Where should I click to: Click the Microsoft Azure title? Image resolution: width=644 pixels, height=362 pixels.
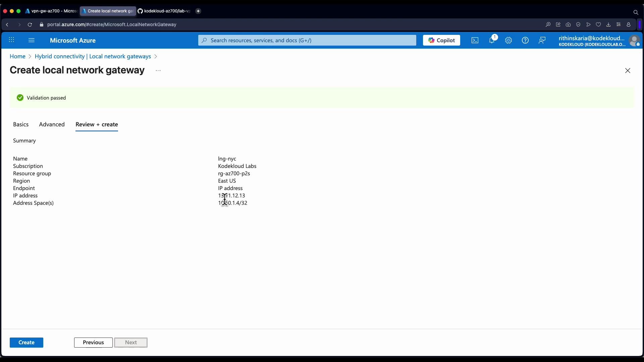(x=73, y=41)
